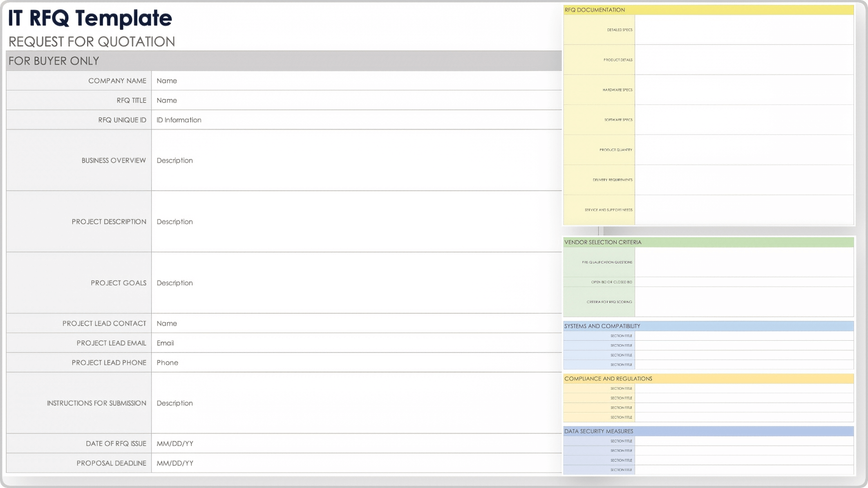Select the RFQ Title value field
868x488 pixels.
(x=356, y=100)
